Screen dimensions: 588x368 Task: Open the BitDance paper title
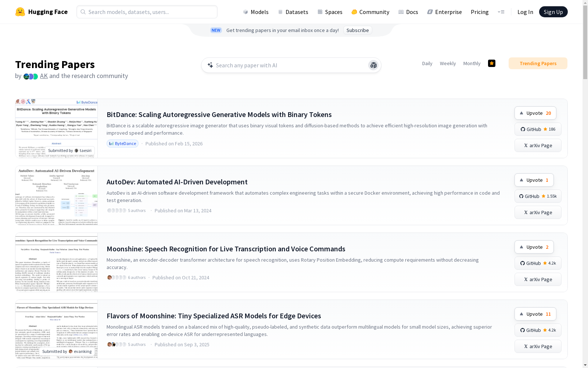click(x=219, y=114)
